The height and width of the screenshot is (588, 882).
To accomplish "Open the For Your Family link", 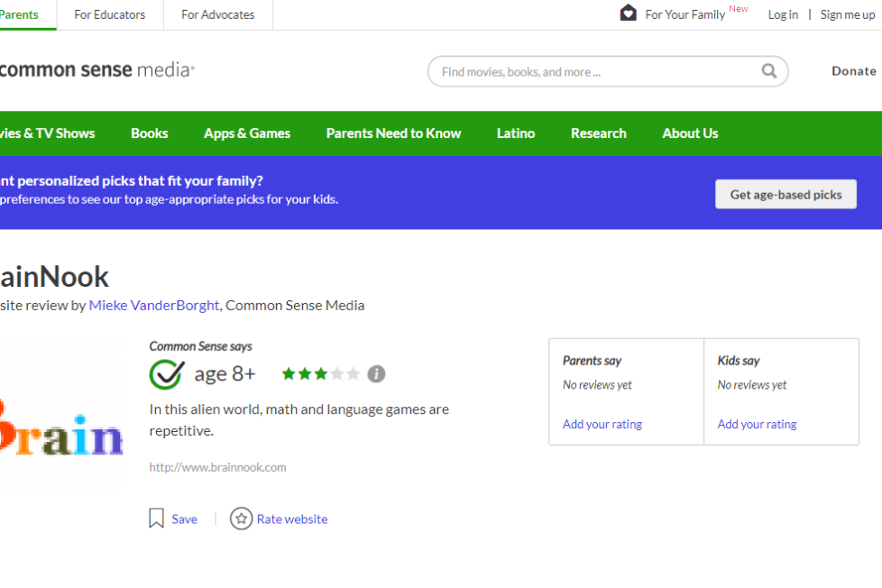I will [x=685, y=14].
